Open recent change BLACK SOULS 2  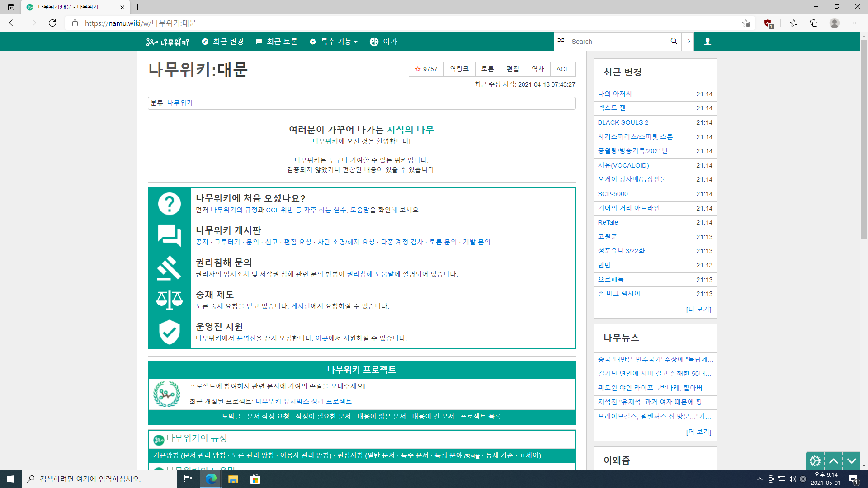pyautogui.click(x=623, y=122)
